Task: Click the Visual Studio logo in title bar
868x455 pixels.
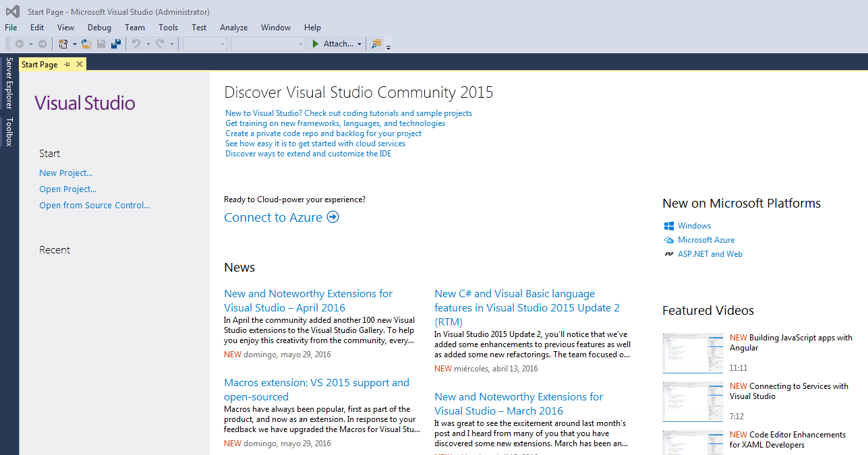Action: (x=13, y=11)
